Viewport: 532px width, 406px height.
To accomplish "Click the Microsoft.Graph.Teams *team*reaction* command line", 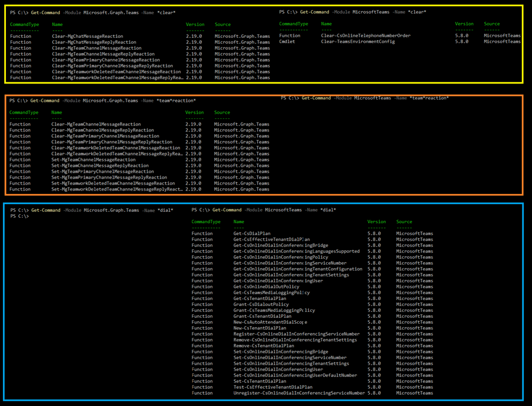I will click(x=102, y=101).
